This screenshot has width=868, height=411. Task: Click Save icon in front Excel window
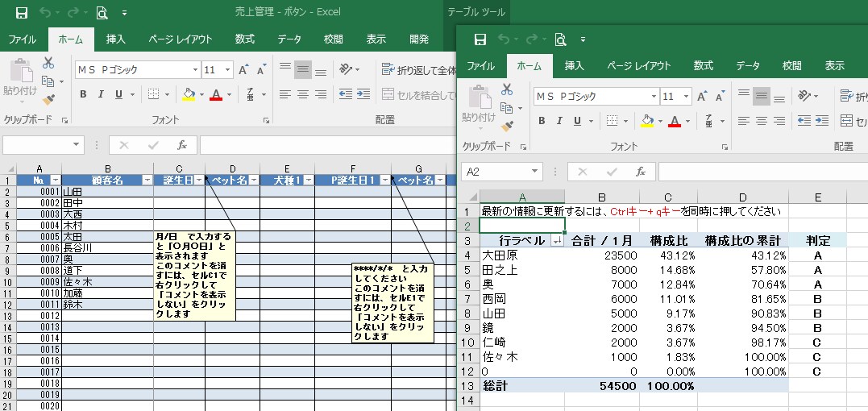[480, 39]
